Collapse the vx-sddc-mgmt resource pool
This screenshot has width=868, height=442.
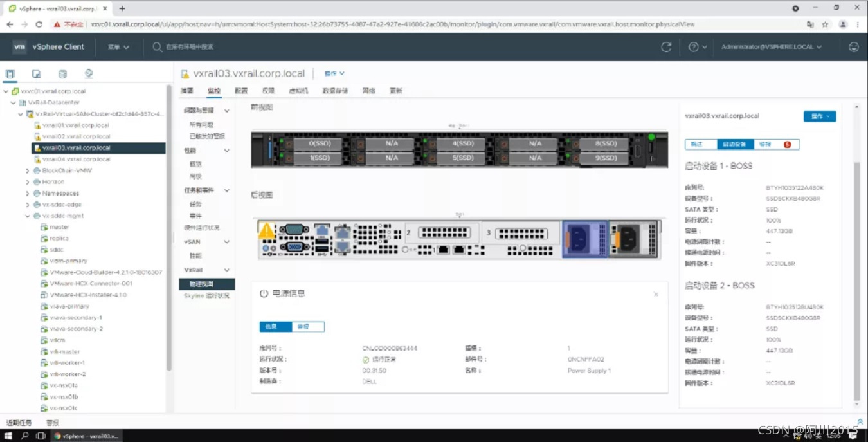tap(28, 216)
